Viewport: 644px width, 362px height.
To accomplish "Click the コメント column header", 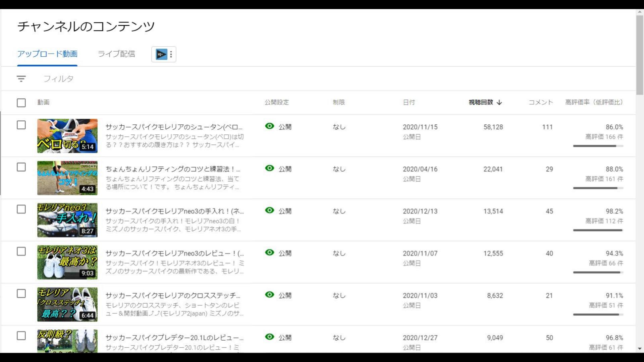I will pyautogui.click(x=541, y=103).
